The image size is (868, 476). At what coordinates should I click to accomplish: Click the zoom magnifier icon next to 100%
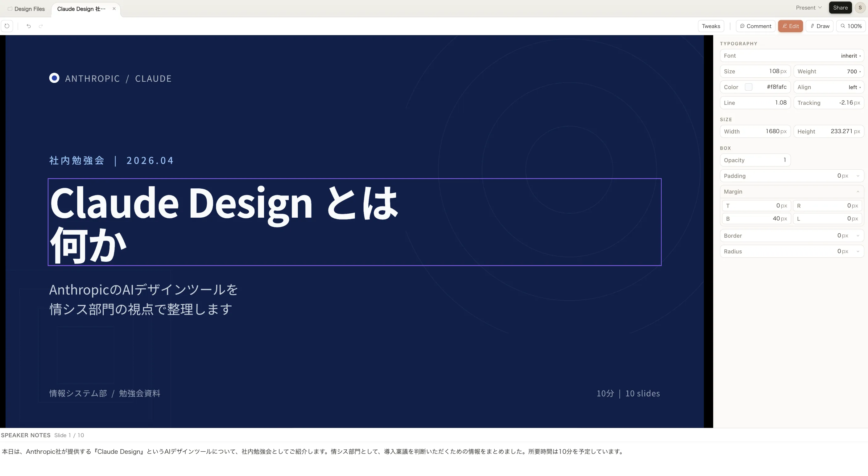[843, 26]
